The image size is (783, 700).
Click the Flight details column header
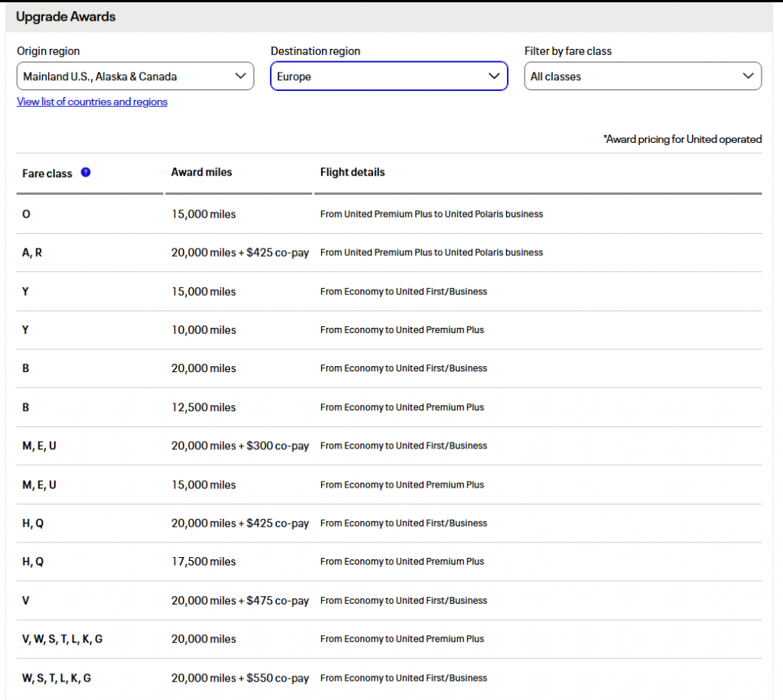(353, 173)
